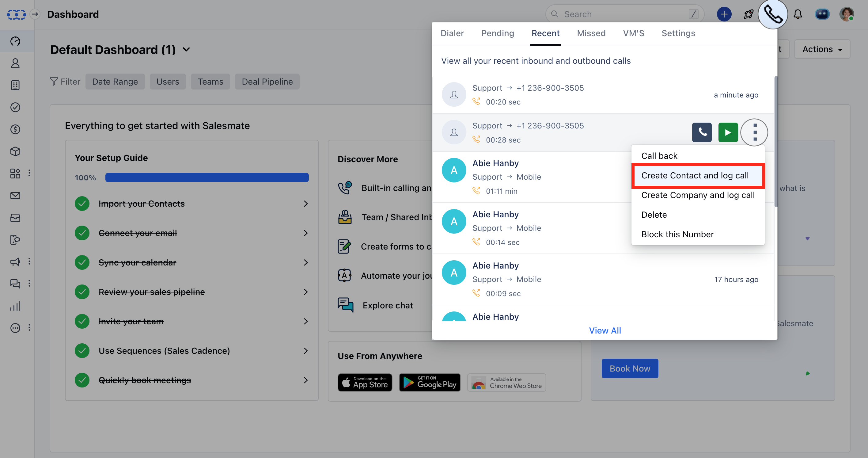Open the Actions dropdown
The width and height of the screenshot is (868, 458).
822,49
